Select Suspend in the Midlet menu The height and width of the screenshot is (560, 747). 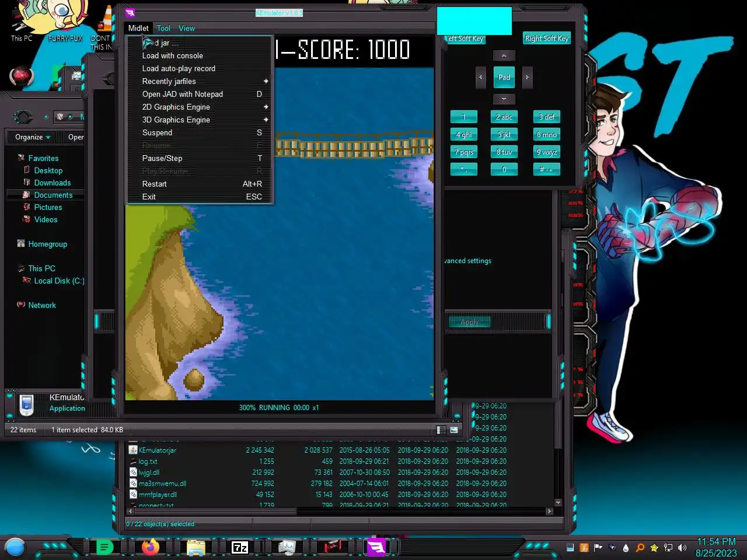coord(200,132)
